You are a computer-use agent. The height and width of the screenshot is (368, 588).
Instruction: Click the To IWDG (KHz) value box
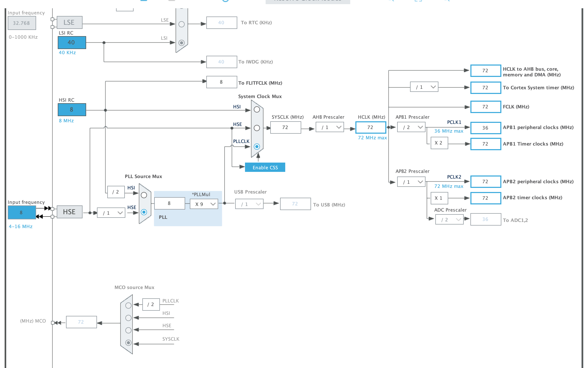click(222, 62)
